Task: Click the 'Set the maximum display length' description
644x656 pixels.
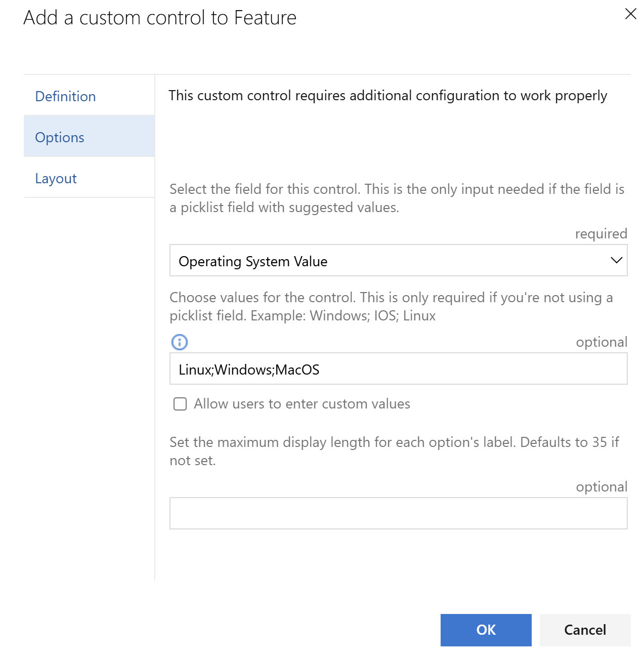Action: pos(394,451)
